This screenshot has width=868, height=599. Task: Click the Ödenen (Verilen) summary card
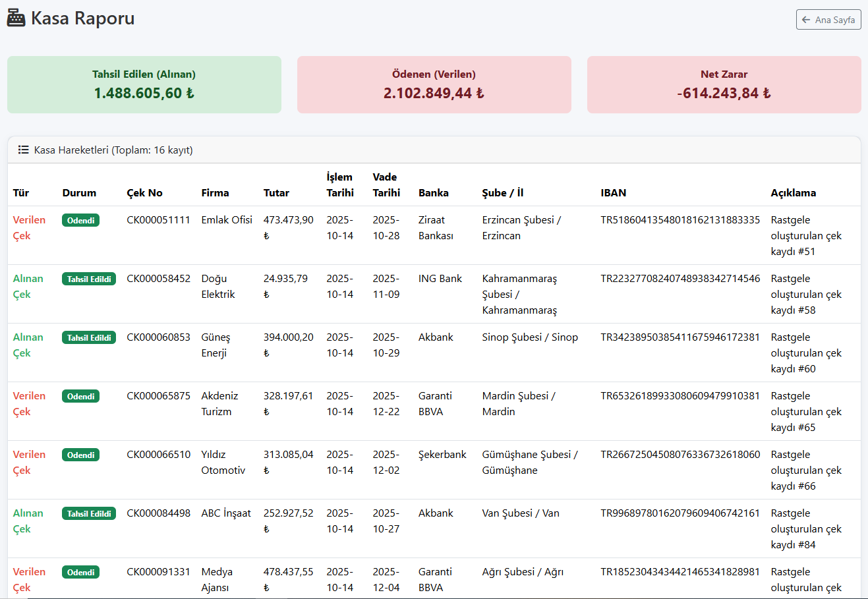coord(434,84)
